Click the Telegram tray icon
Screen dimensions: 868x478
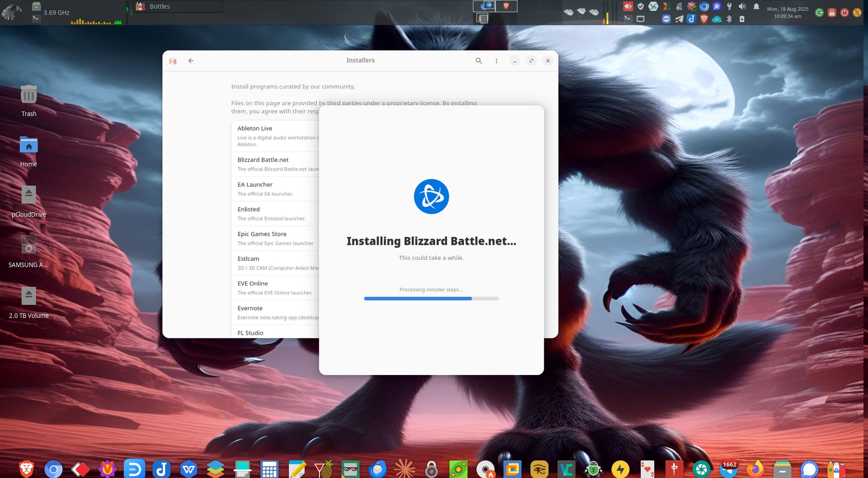(679, 19)
